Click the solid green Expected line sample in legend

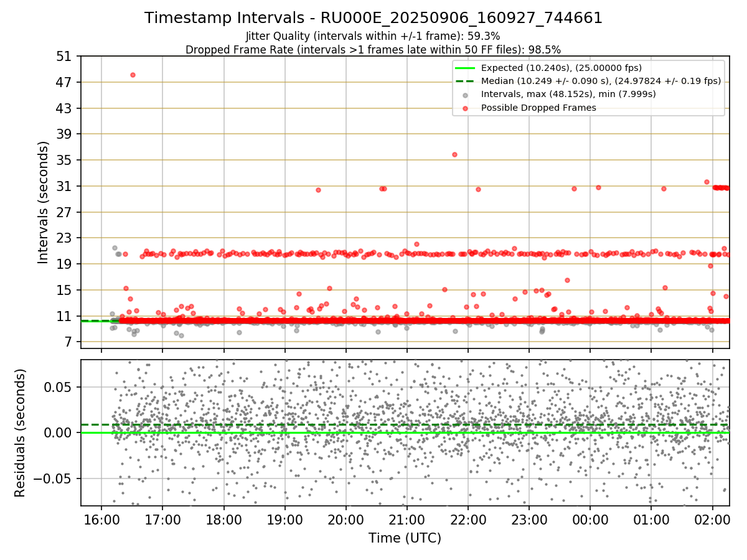[466, 68]
